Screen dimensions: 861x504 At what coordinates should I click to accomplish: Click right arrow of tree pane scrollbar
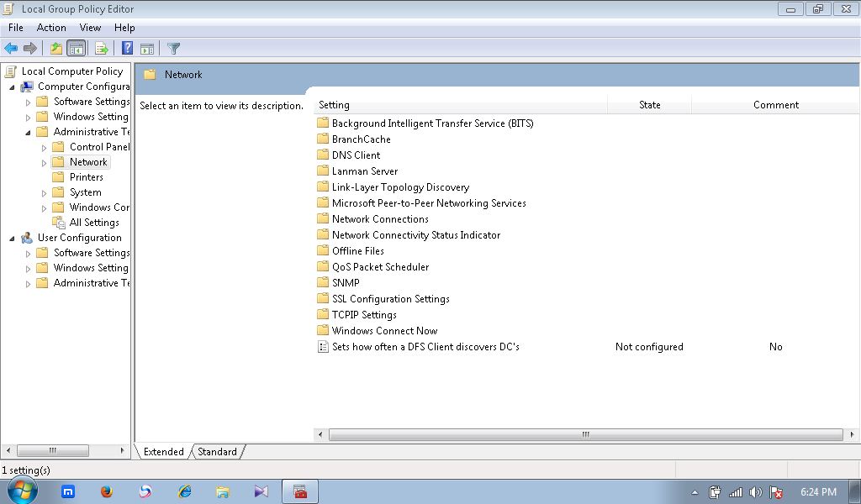pos(123,450)
